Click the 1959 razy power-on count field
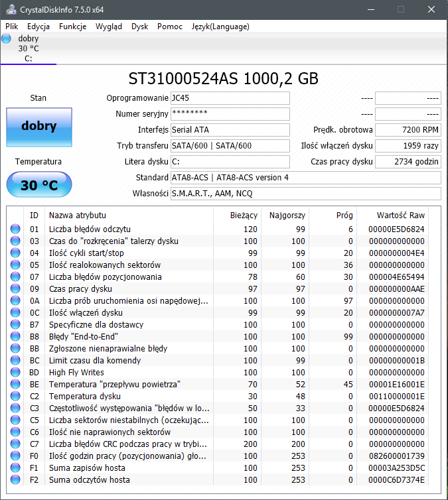The height and width of the screenshot is (500, 448). point(408,146)
